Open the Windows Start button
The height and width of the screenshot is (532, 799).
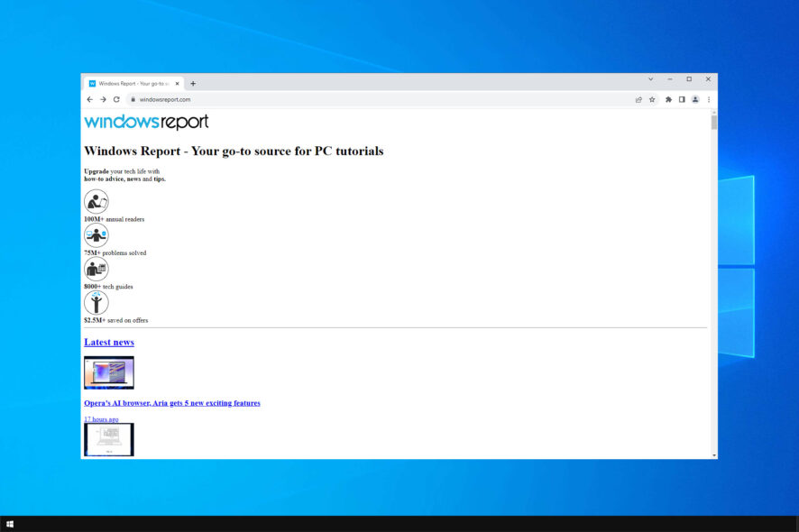[10, 524]
